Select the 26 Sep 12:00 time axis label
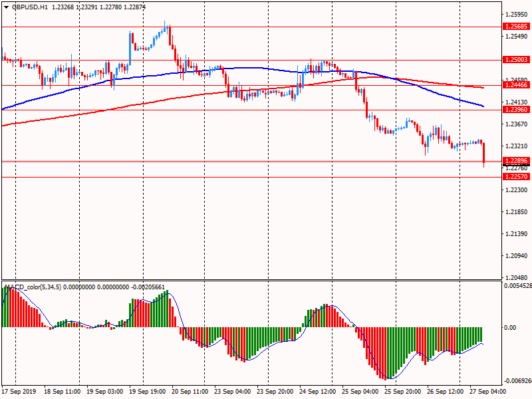 pos(445,392)
